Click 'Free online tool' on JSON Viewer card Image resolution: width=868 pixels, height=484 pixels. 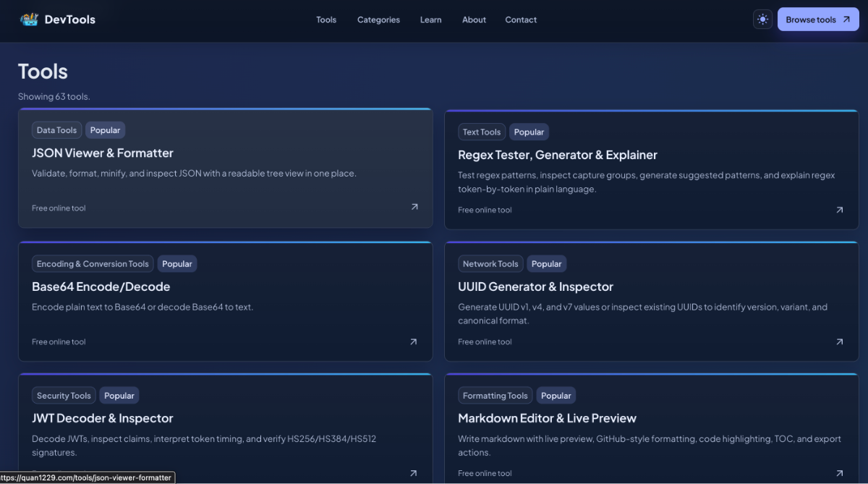tap(59, 208)
